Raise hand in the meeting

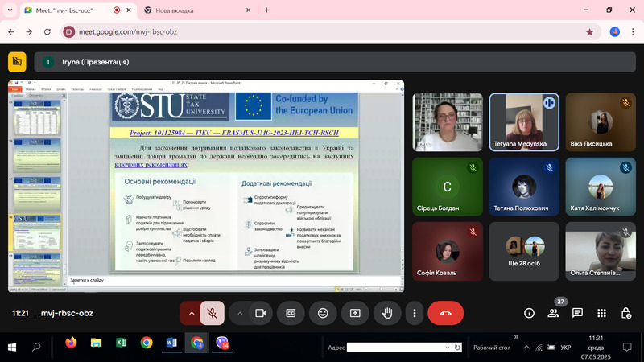[387, 313]
